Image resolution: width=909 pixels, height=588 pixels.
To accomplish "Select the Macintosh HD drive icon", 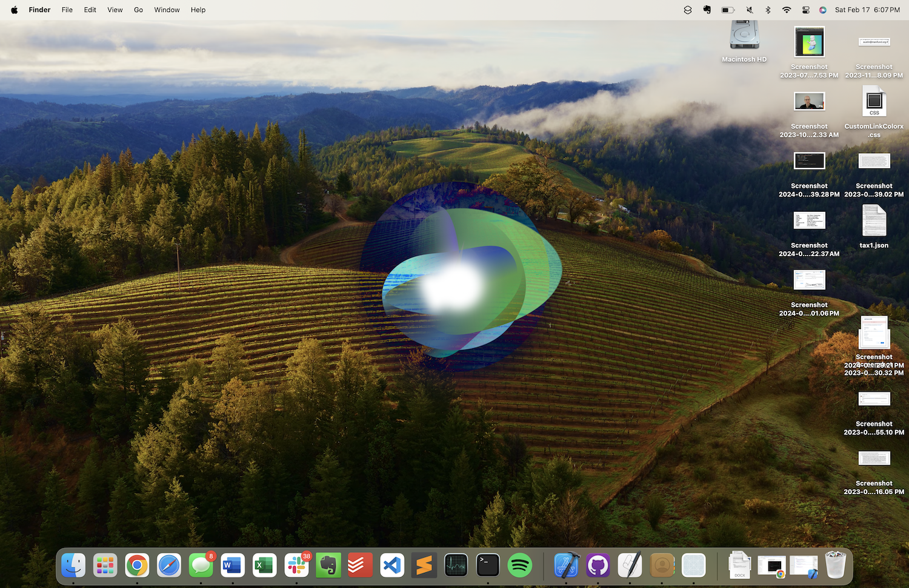I will pyautogui.click(x=744, y=35).
